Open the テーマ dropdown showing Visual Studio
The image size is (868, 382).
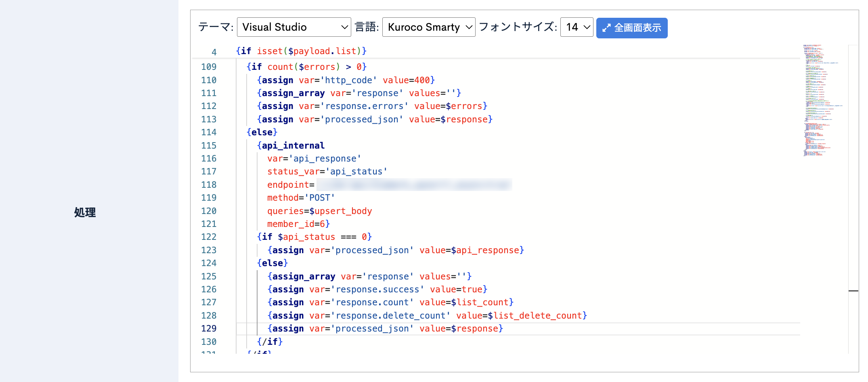294,27
